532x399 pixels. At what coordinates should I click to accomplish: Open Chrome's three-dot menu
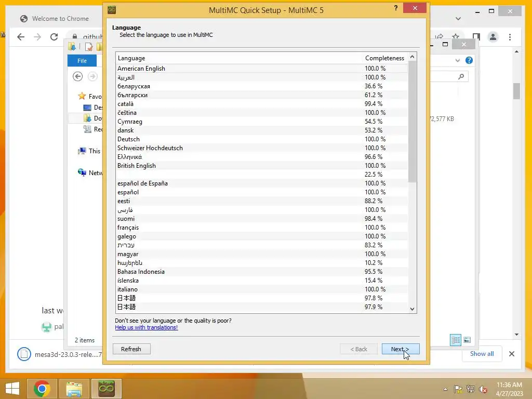pyautogui.click(x=510, y=37)
